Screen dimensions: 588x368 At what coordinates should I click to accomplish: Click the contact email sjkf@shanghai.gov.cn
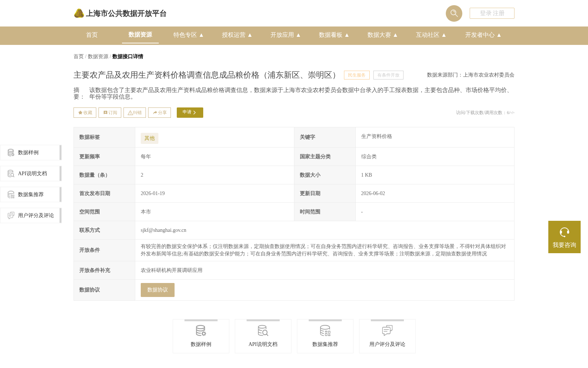[164, 230]
